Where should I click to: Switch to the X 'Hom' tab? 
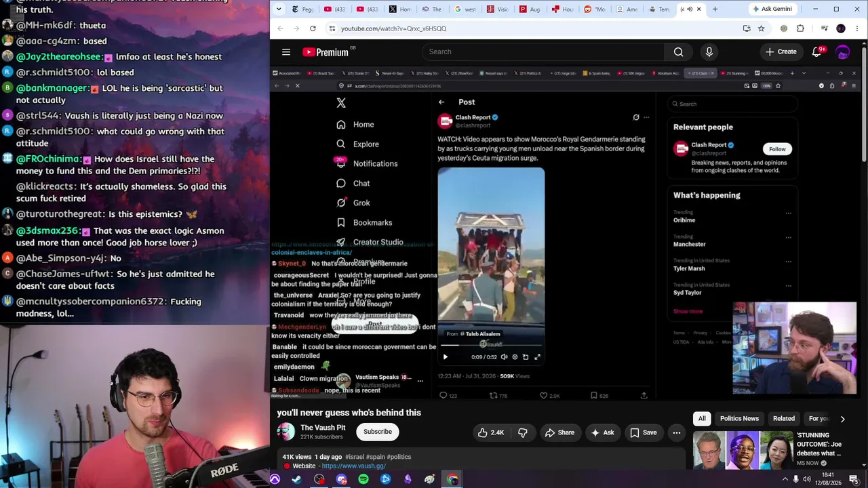coord(400,9)
